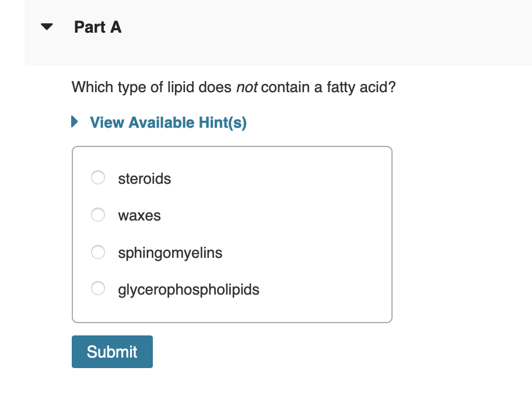This screenshot has width=532, height=406.
Task: Select the waxes radio button
Action: pos(98,215)
